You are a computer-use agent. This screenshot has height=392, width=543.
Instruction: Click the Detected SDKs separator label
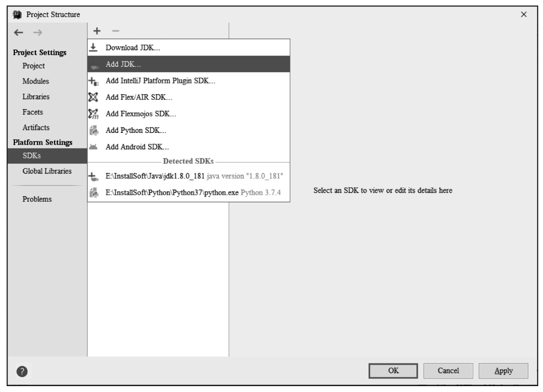188,161
